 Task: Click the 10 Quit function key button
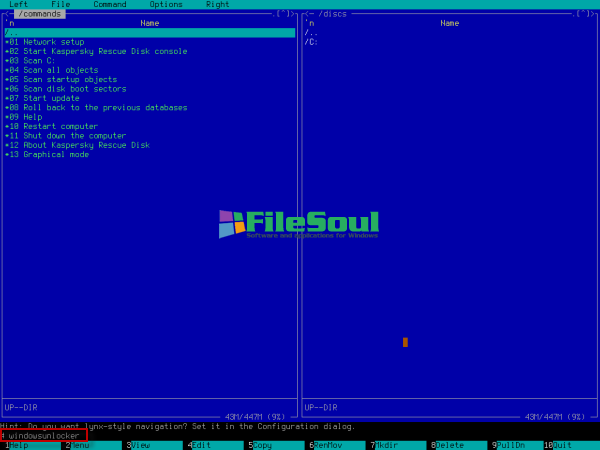point(562,445)
